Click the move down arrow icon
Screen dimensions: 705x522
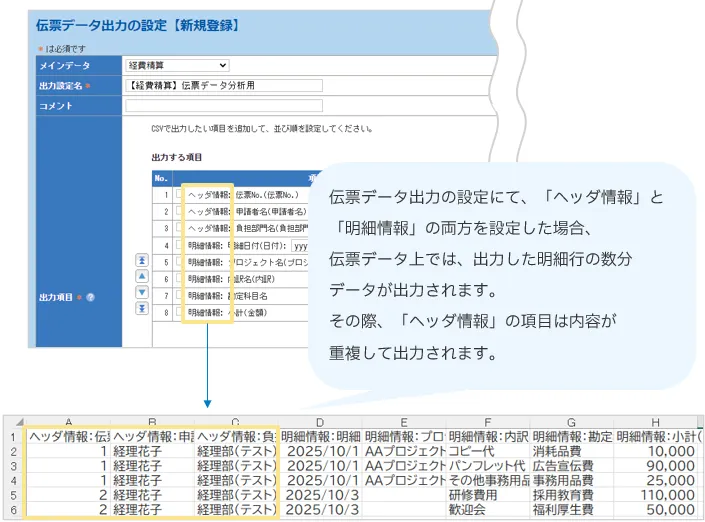point(141,292)
